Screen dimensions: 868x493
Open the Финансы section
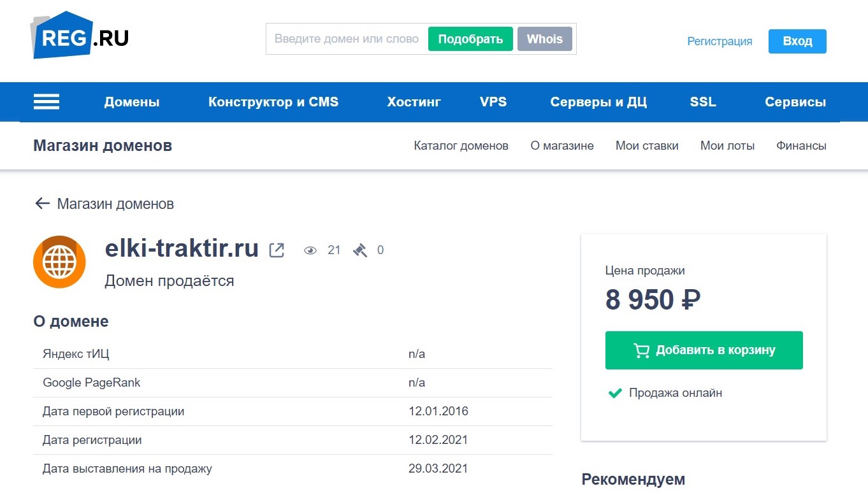click(801, 145)
